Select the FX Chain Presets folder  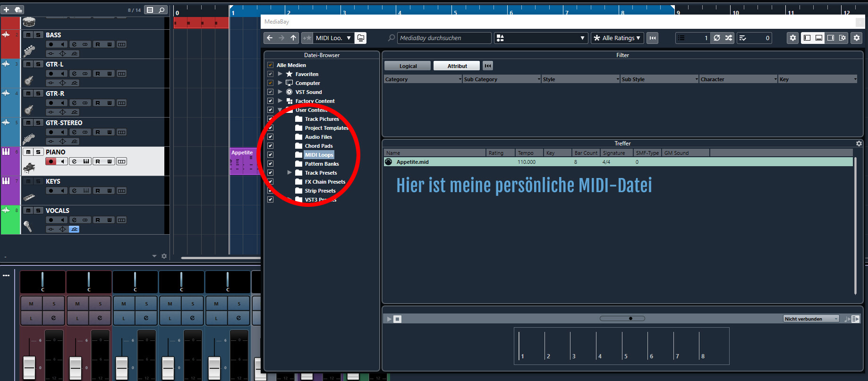(325, 182)
